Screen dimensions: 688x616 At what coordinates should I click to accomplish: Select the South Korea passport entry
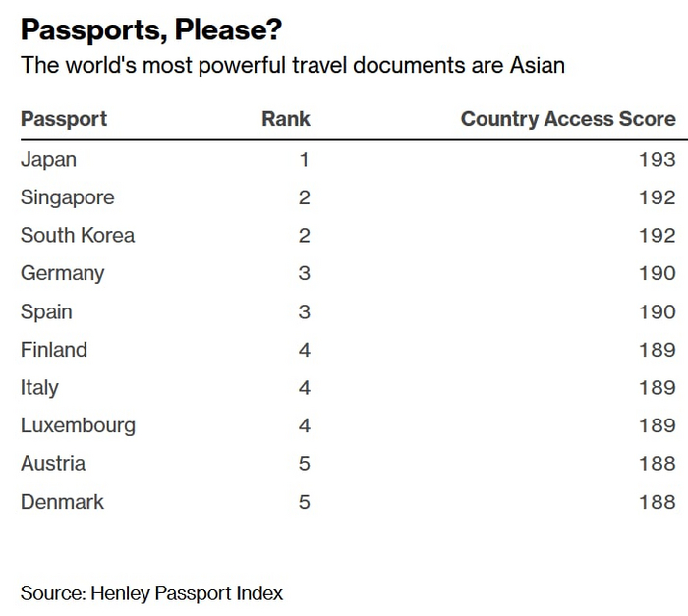click(78, 235)
